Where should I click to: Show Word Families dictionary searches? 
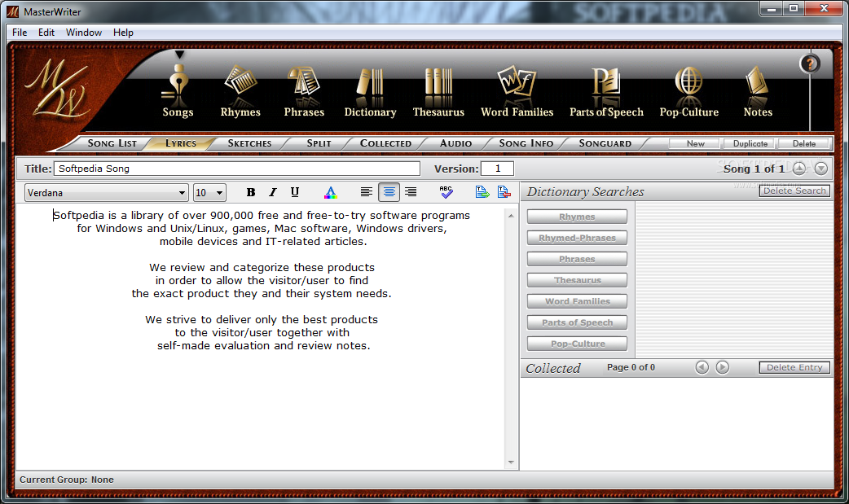pos(577,301)
